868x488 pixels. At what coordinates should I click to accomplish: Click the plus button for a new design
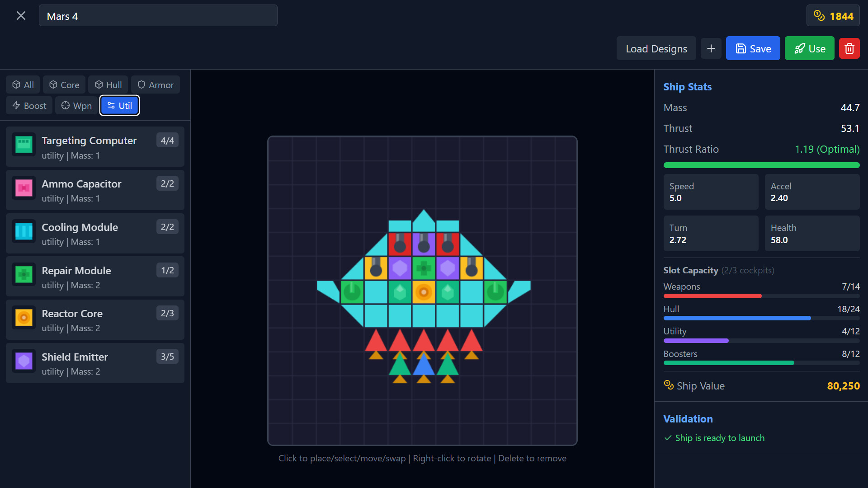[711, 48]
